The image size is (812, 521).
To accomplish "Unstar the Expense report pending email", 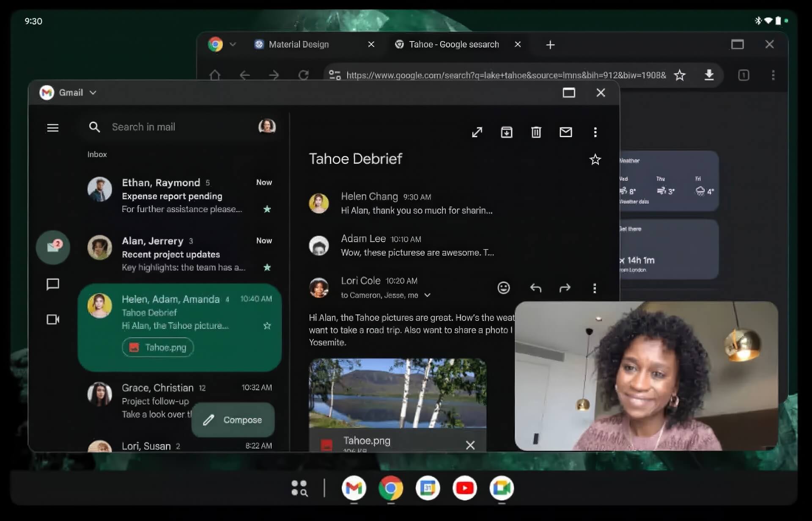I will [x=267, y=209].
